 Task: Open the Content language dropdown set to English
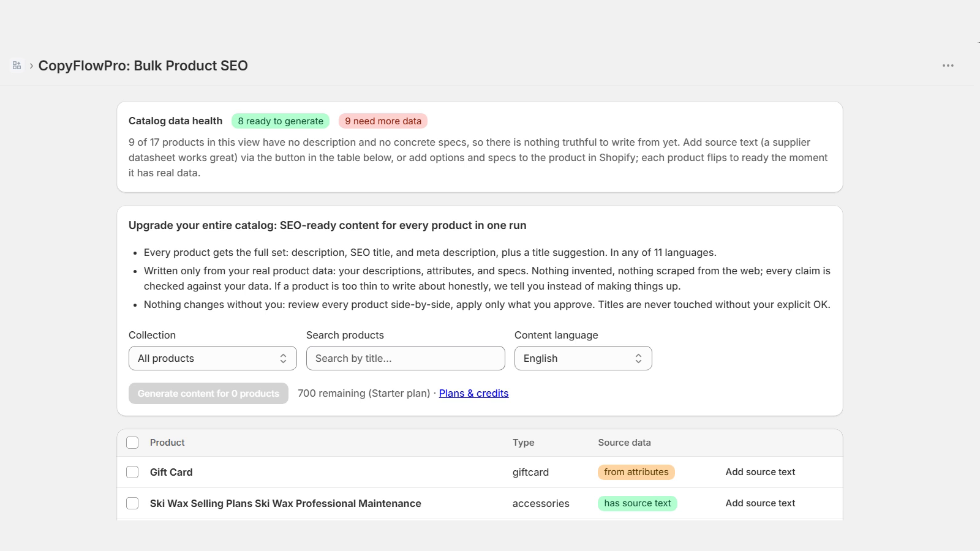[x=583, y=358]
